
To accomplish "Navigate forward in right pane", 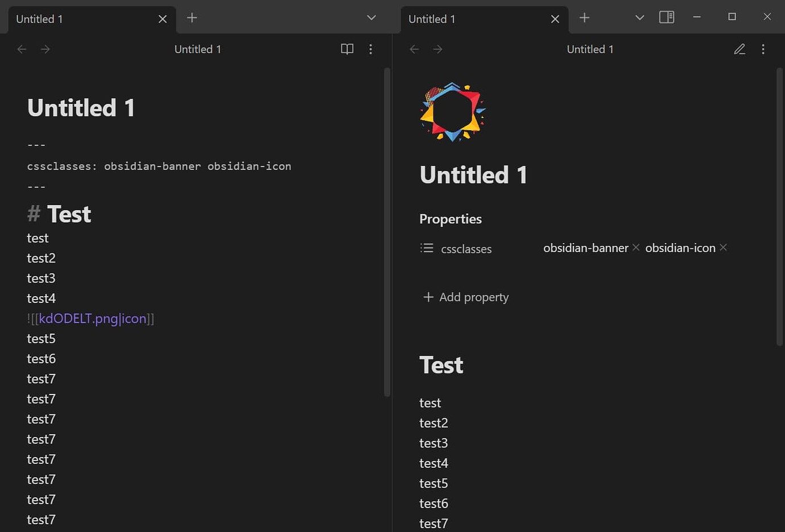I will coord(437,49).
